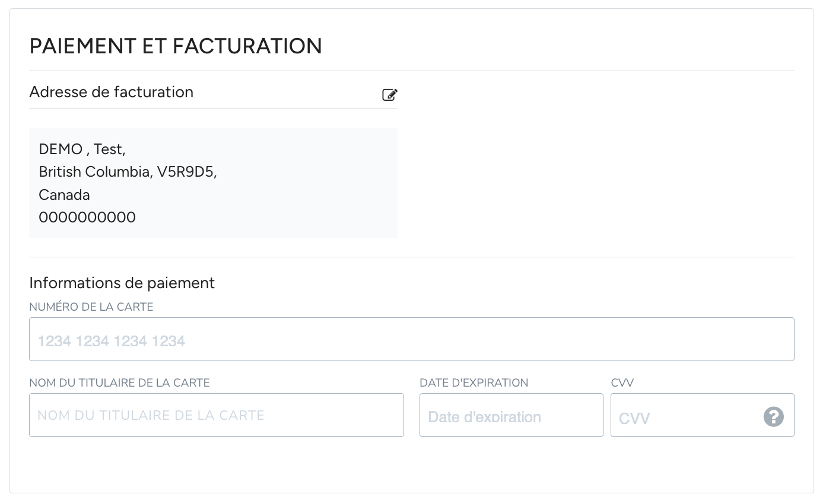Image resolution: width=826 pixels, height=504 pixels.
Task: Click the 0000000000 phone number
Action: [87, 218]
